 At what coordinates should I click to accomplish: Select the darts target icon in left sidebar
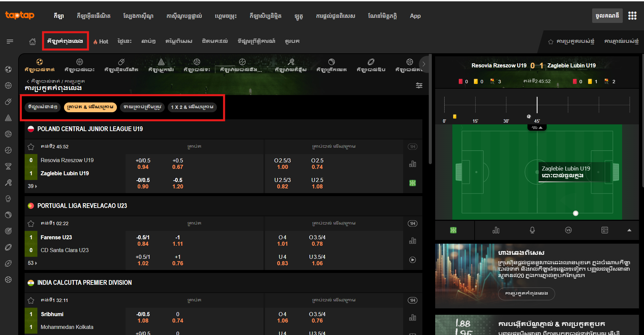click(x=8, y=231)
